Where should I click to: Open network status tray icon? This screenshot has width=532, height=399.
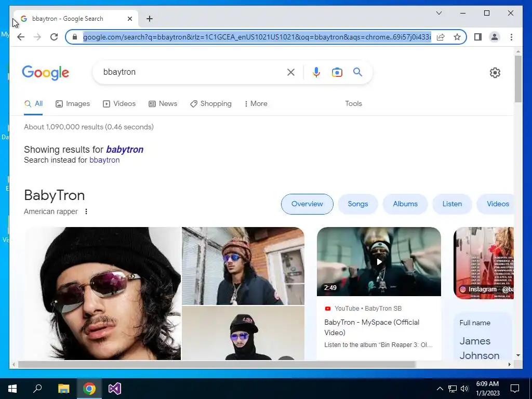tap(453, 389)
